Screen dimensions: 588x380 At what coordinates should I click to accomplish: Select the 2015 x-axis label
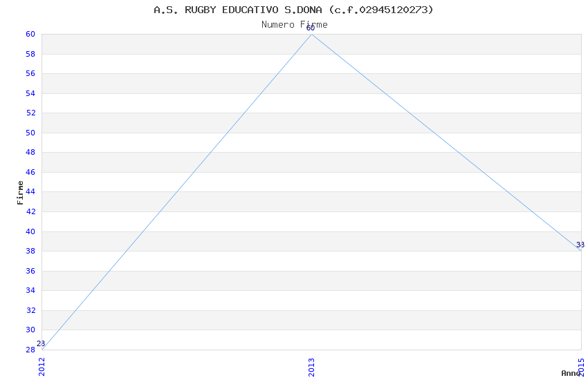pos(581,367)
